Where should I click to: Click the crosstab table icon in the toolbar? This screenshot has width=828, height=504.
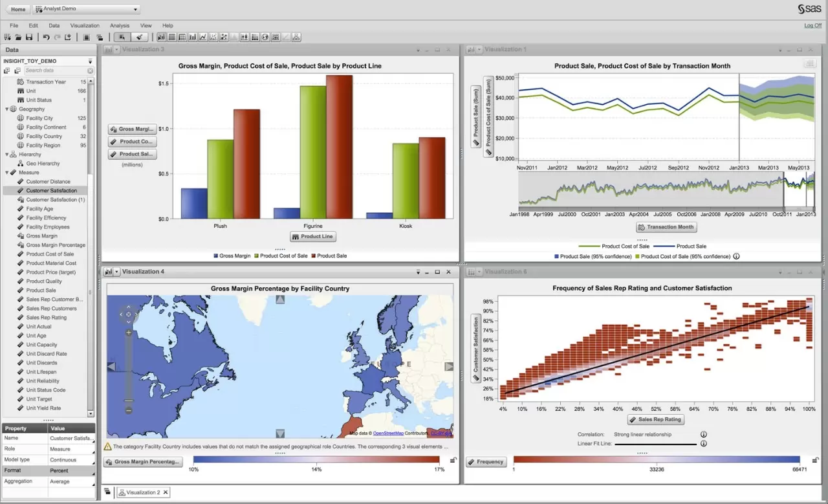coord(183,37)
